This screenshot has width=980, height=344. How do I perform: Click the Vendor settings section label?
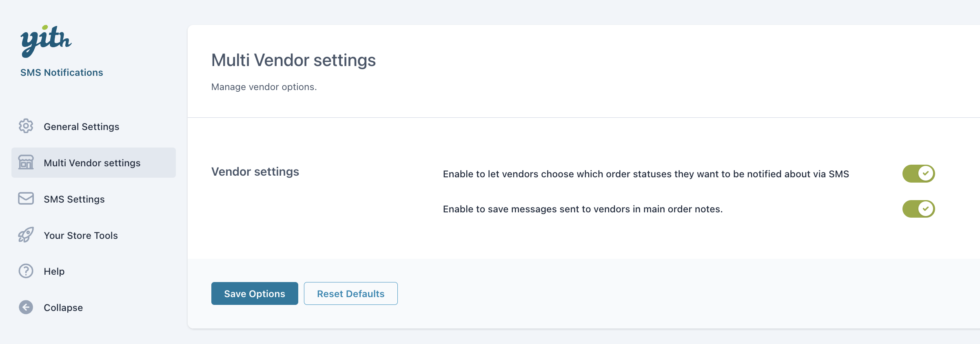click(x=255, y=172)
